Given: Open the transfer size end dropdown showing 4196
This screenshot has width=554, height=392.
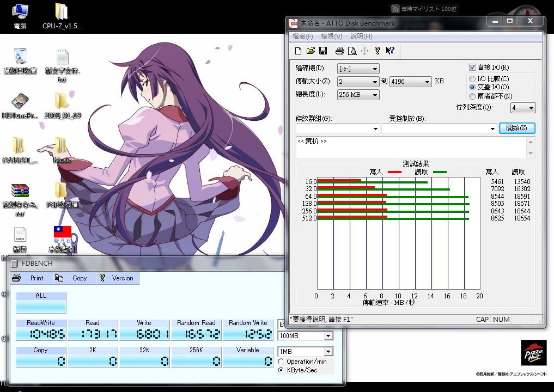Looking at the screenshot, I should 411,82.
